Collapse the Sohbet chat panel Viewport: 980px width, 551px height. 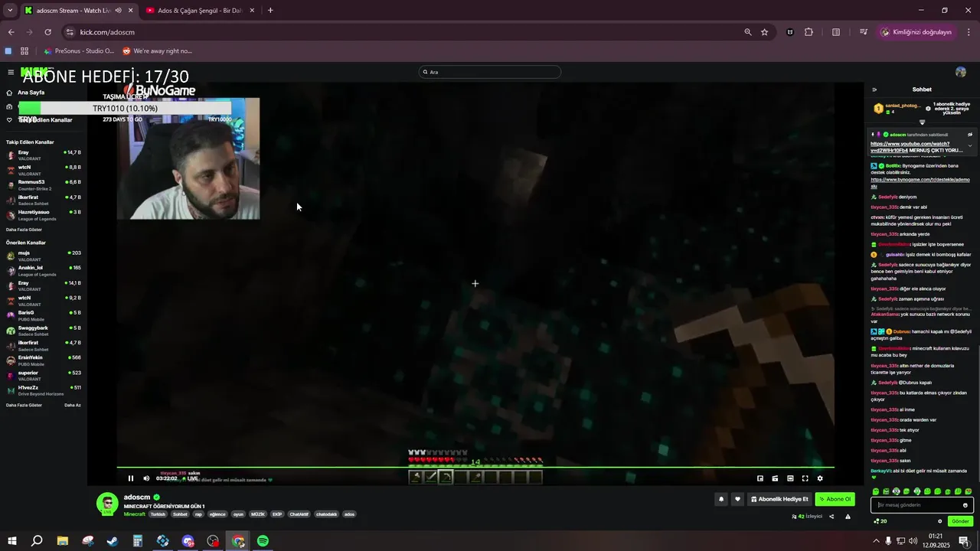874,90
